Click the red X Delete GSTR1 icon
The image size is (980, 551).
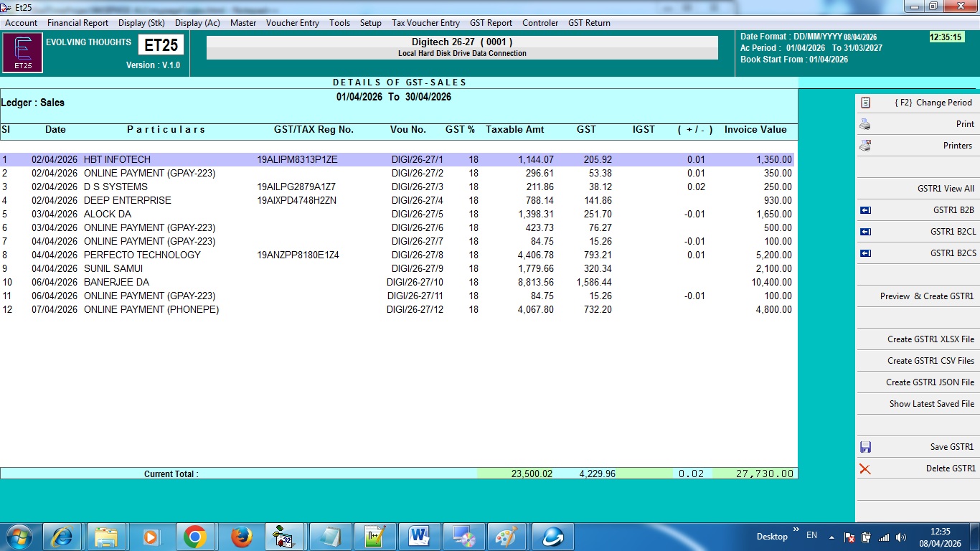(865, 468)
